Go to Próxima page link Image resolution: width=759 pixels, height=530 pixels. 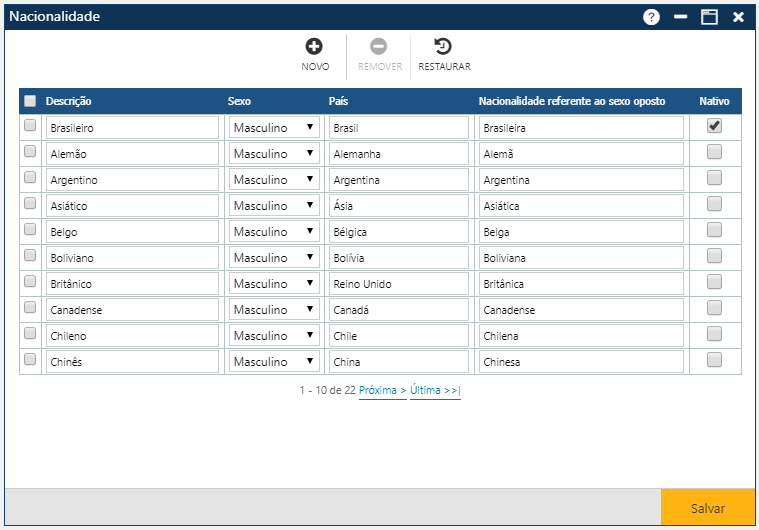pos(382,391)
